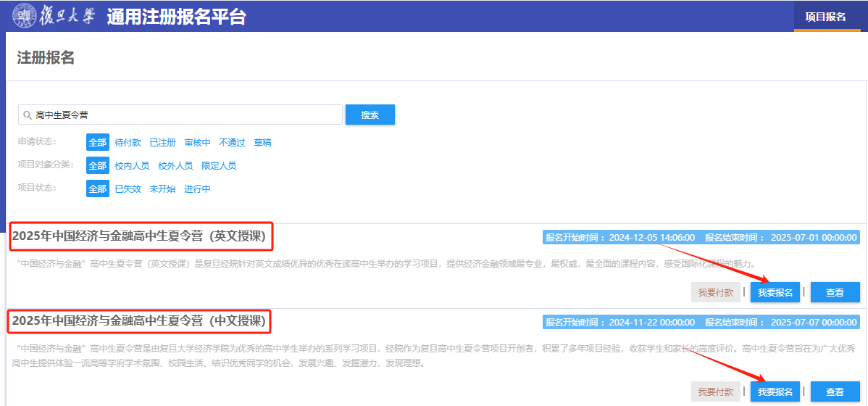Click 查看 for the 中文授课 camp
This screenshot has height=406, width=868.
click(835, 391)
